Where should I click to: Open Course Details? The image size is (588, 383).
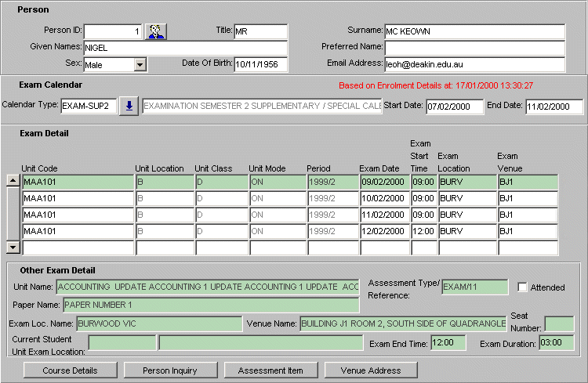(70, 370)
